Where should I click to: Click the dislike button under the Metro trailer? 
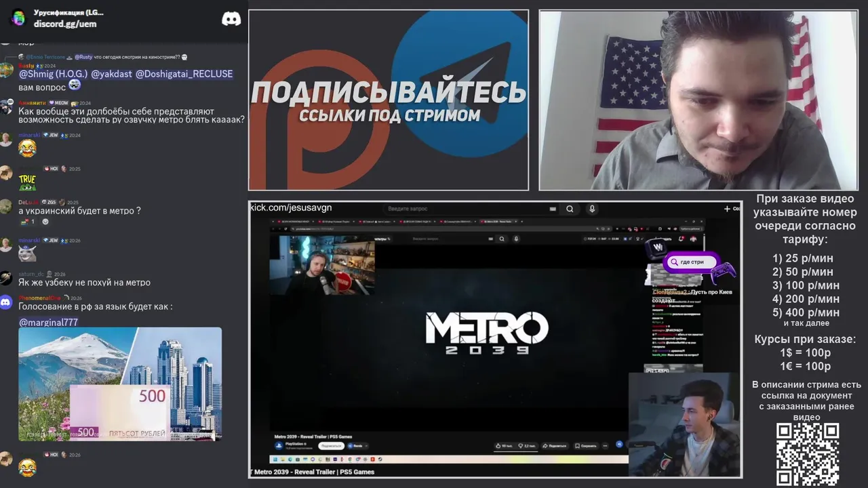(x=528, y=446)
